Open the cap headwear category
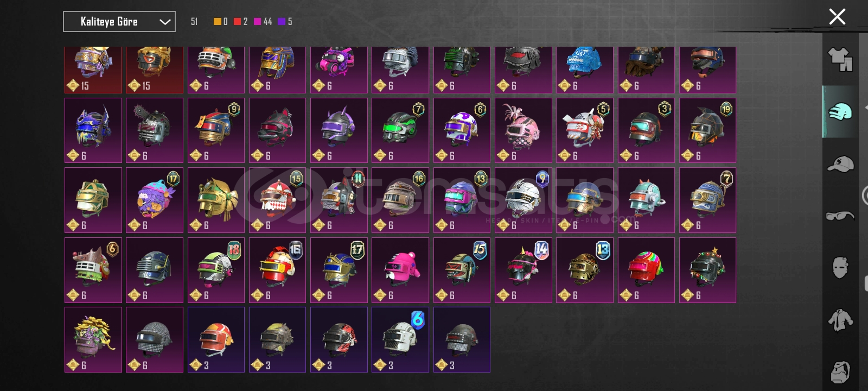Screen dimensions: 868x391 (840, 164)
